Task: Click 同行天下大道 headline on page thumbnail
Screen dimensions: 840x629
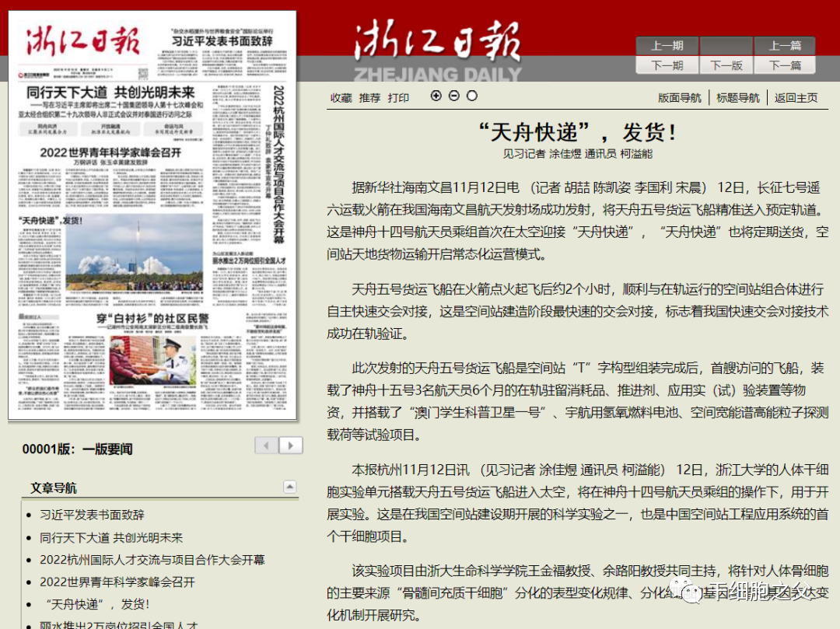Action: click(x=111, y=92)
